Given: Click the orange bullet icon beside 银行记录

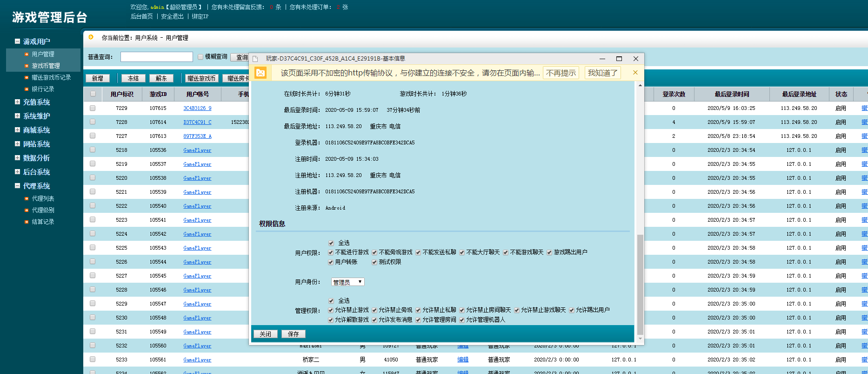Looking at the screenshot, I should click(x=27, y=89).
